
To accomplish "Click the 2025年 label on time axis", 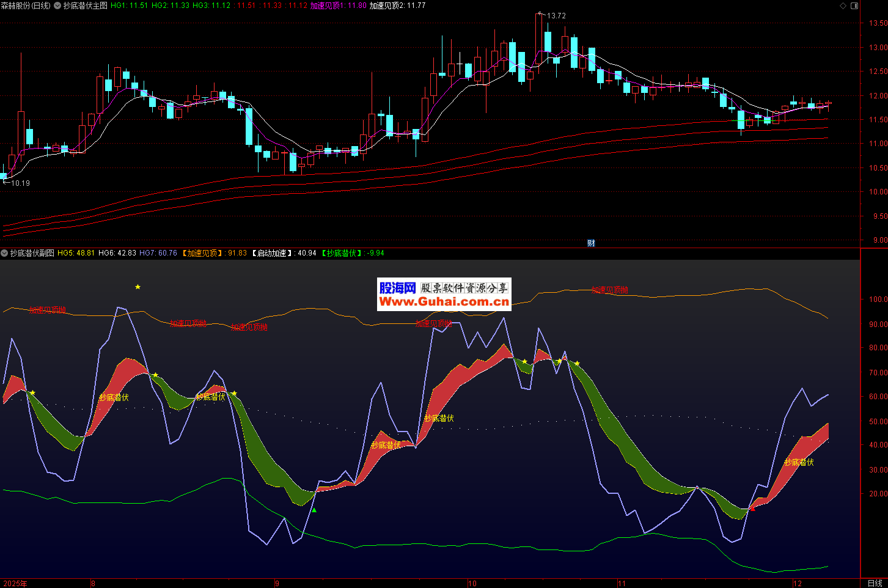I will coord(15,583).
